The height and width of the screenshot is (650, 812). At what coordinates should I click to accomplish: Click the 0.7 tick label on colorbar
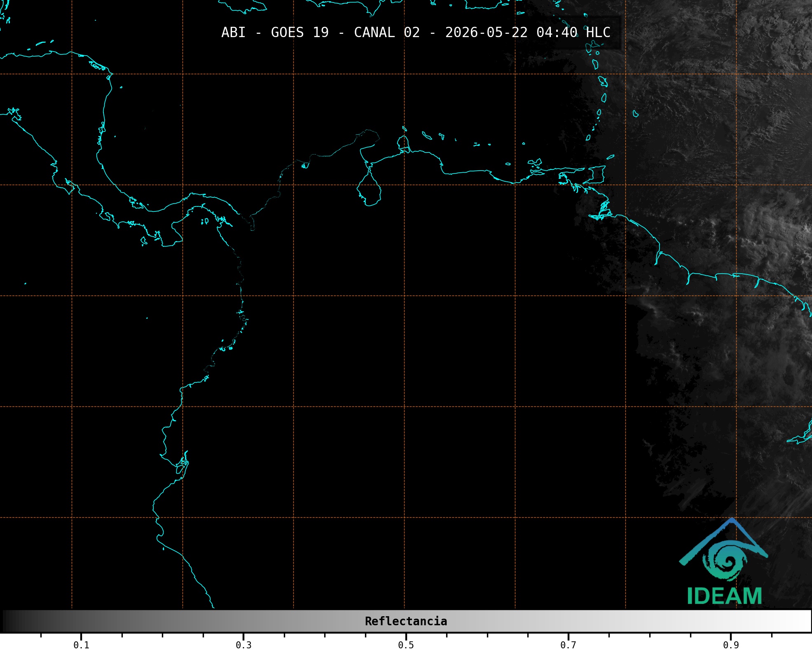568,645
